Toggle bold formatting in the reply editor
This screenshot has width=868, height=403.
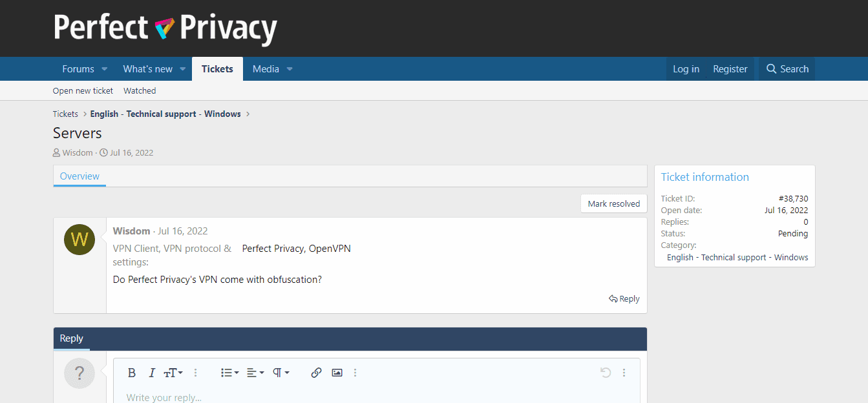coord(132,373)
